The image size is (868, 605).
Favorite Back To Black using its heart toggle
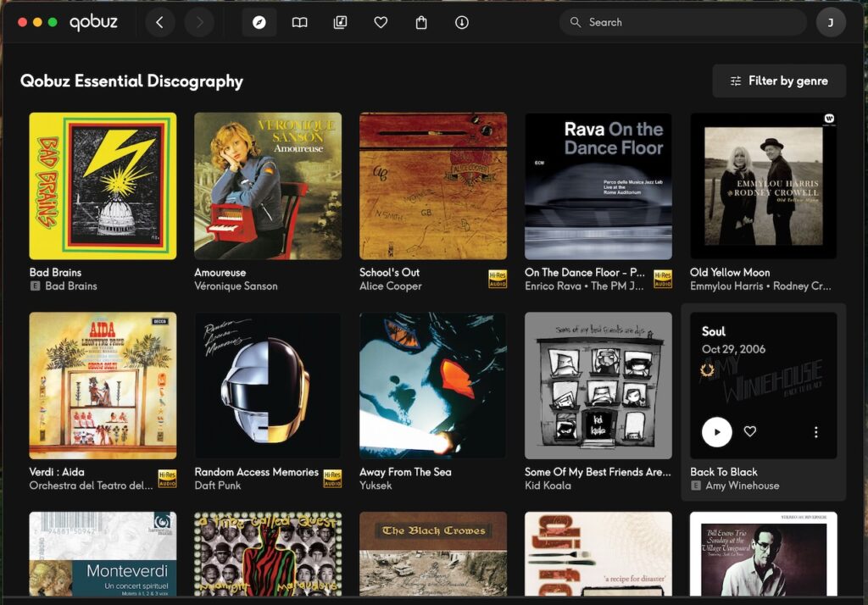point(749,431)
